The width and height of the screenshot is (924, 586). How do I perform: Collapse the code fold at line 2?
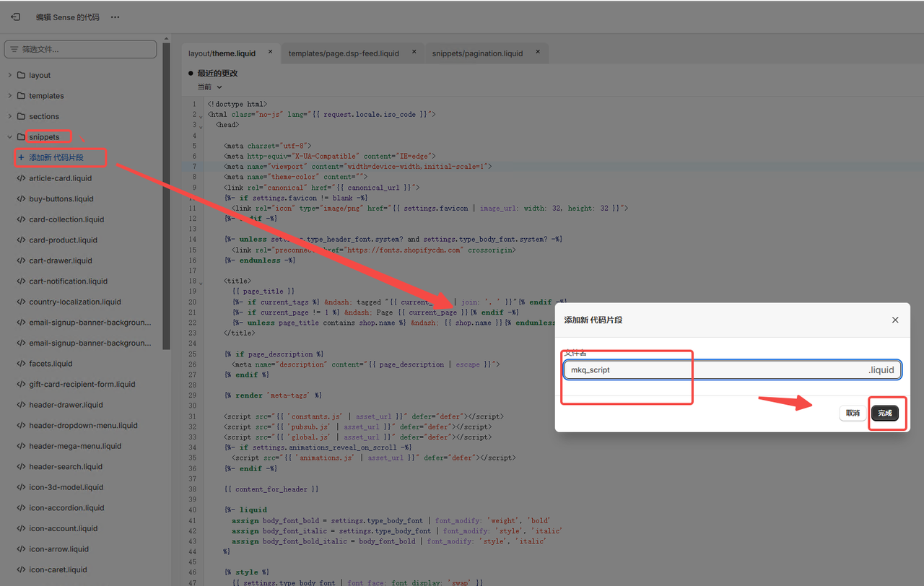tap(201, 115)
